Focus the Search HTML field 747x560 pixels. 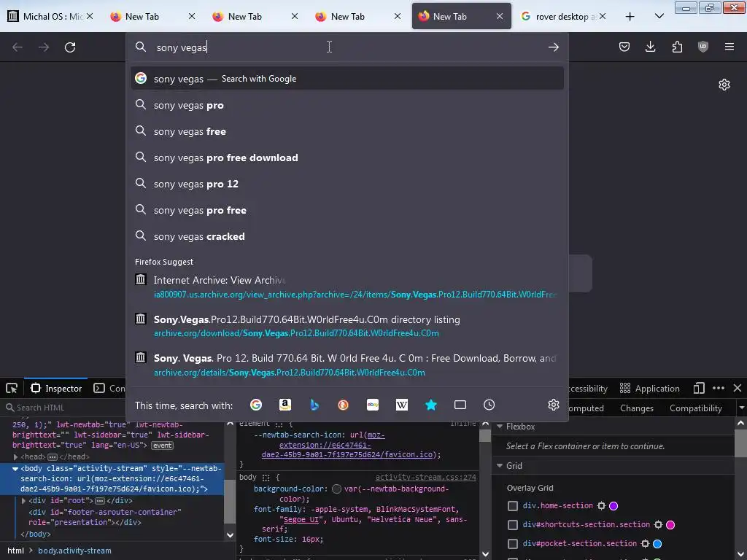64,408
